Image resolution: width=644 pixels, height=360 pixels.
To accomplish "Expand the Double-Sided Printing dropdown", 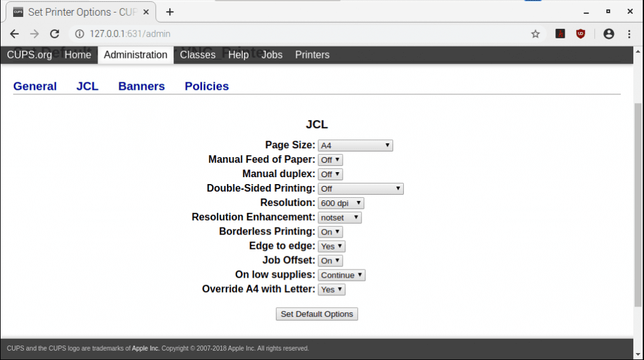I will (360, 189).
